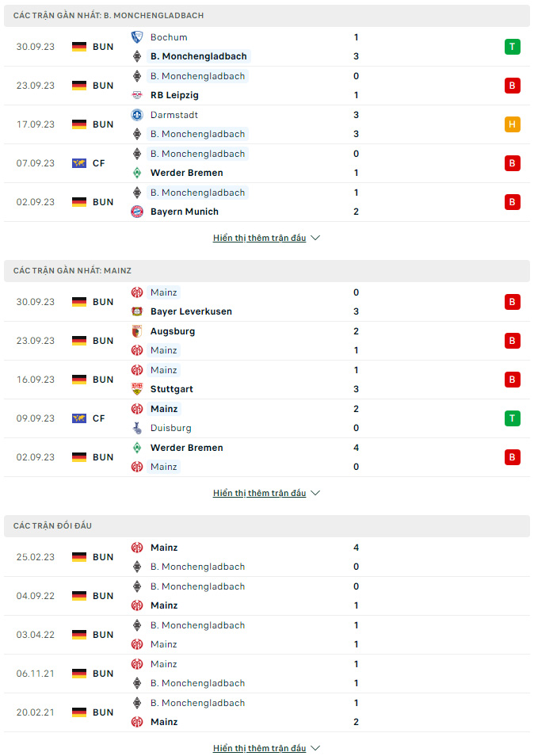Screen dimensions: 534x756
Task: Click the Bayern Munich team logo
Action: coord(137,212)
